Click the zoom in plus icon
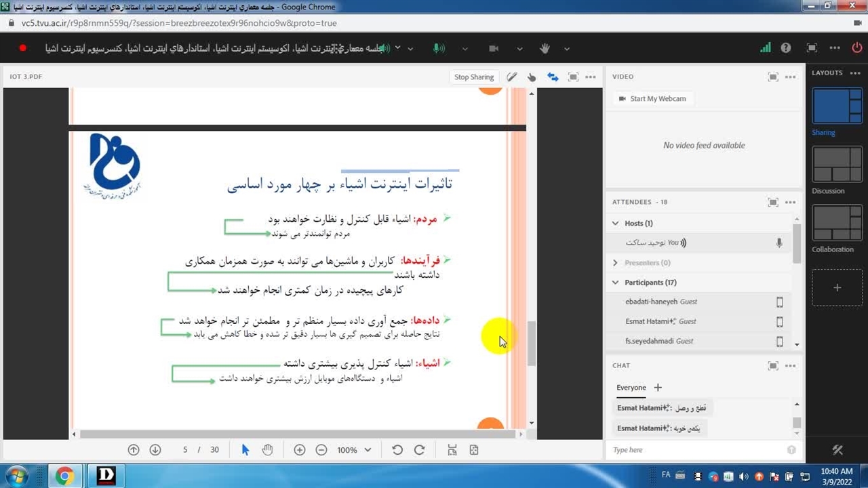 pos(300,450)
